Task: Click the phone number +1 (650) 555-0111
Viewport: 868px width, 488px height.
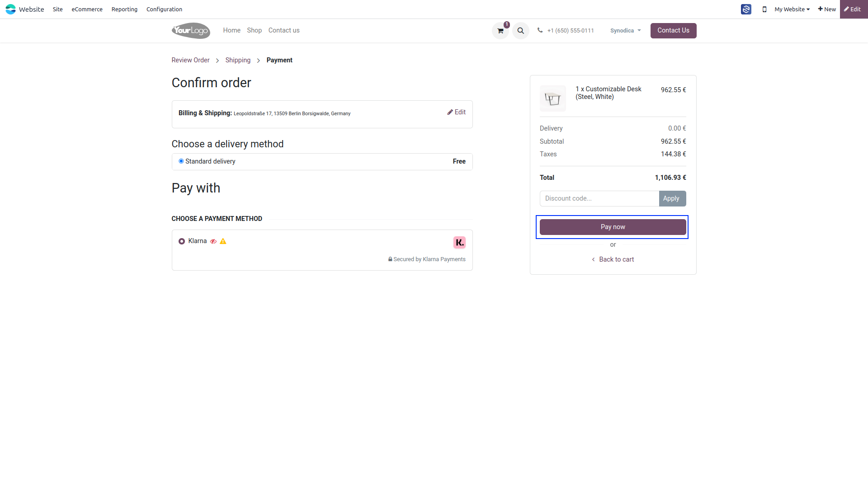Action: pyautogui.click(x=570, y=31)
